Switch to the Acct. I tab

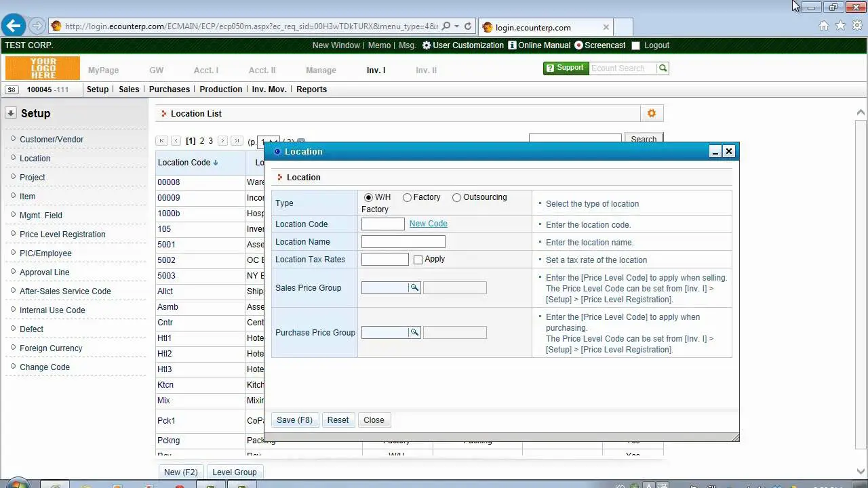tap(205, 70)
